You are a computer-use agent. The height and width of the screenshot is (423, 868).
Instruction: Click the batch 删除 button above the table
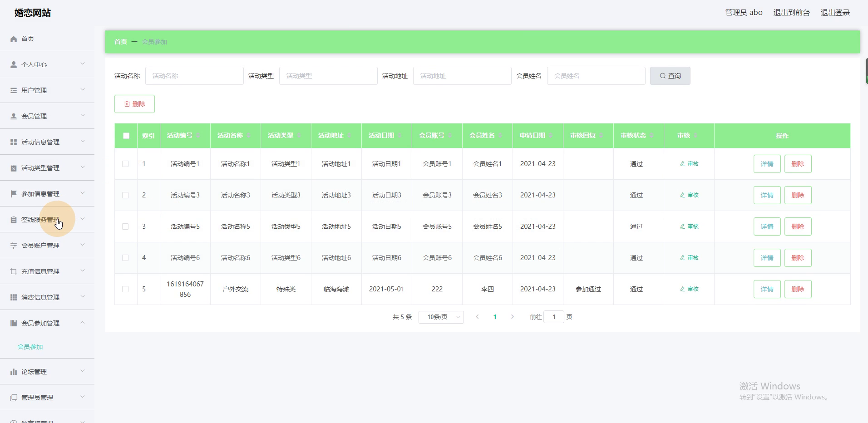(x=134, y=104)
